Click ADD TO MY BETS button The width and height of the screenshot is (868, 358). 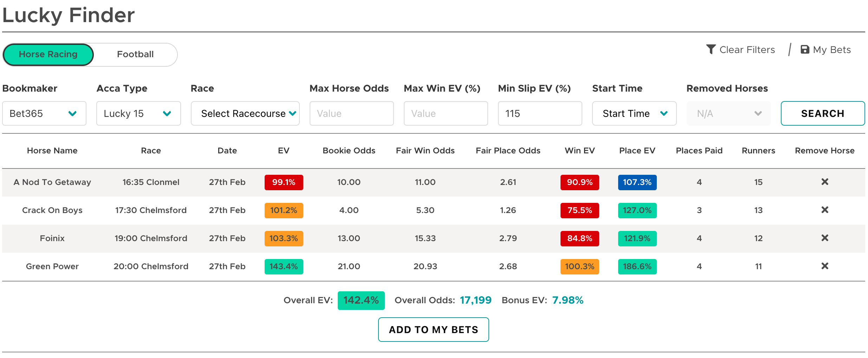click(434, 330)
